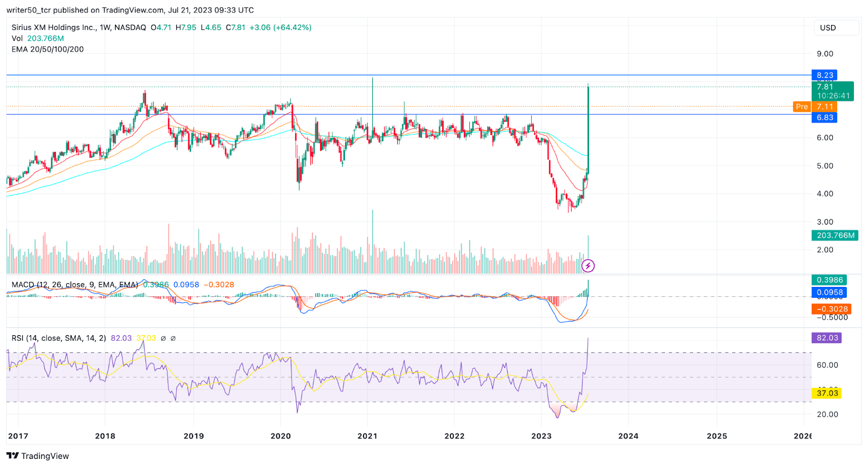Click the 2024 label on time axis
The width and height of the screenshot is (868, 467).
pos(628,436)
